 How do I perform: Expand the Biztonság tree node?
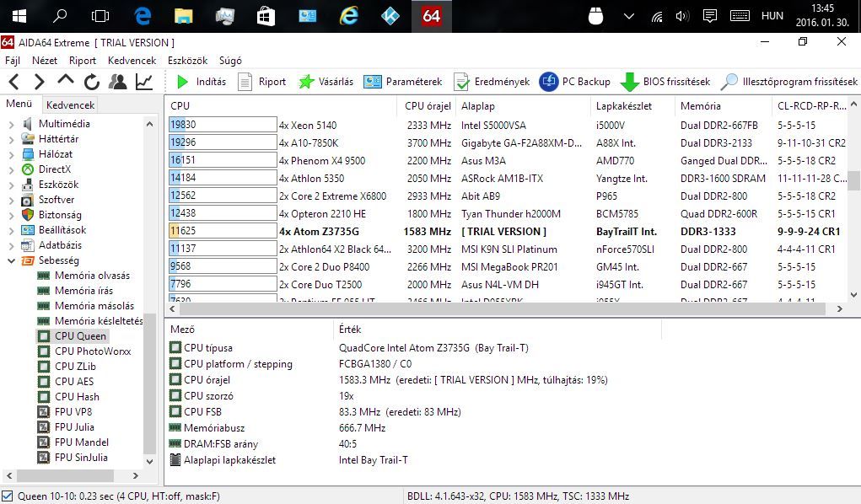click(12, 215)
